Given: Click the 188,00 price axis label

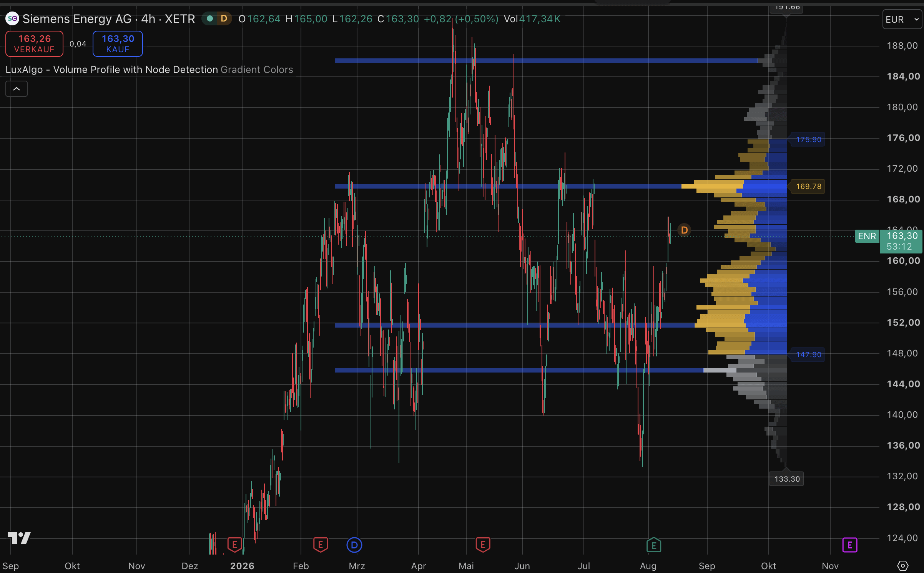Looking at the screenshot, I should [x=902, y=46].
